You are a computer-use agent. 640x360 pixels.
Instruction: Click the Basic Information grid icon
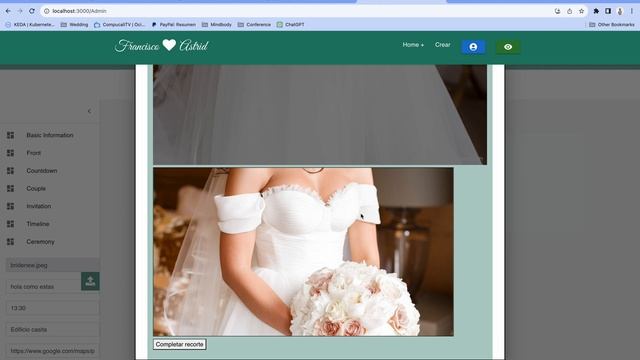pos(11,135)
